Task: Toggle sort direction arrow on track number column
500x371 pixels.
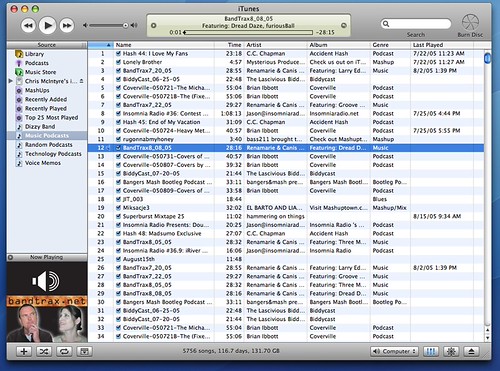Action: (109, 45)
